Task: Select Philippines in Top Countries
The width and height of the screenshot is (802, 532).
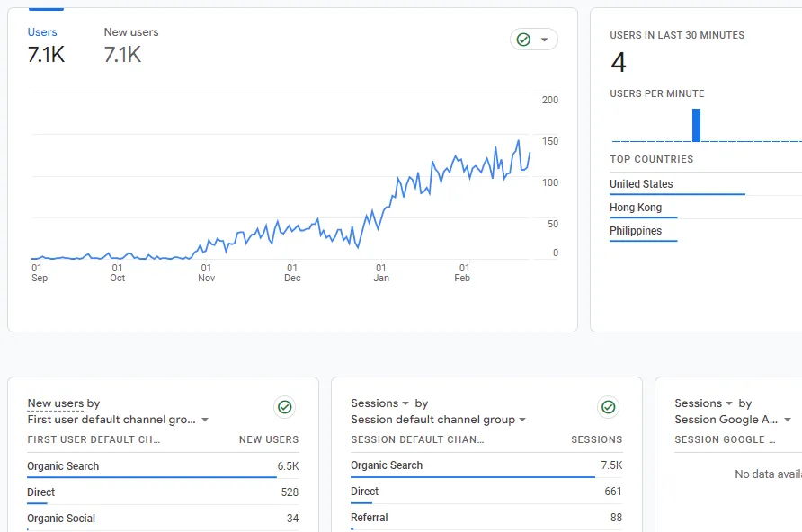Action: (x=636, y=231)
